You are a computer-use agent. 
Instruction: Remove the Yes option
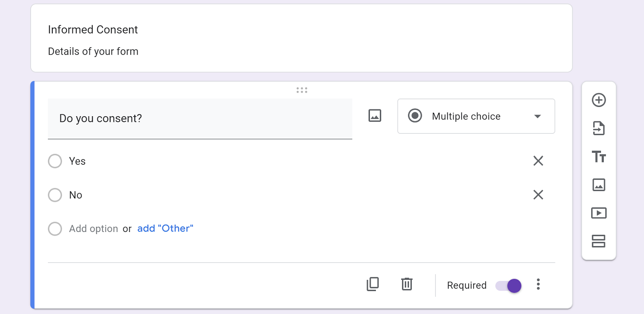point(538,161)
